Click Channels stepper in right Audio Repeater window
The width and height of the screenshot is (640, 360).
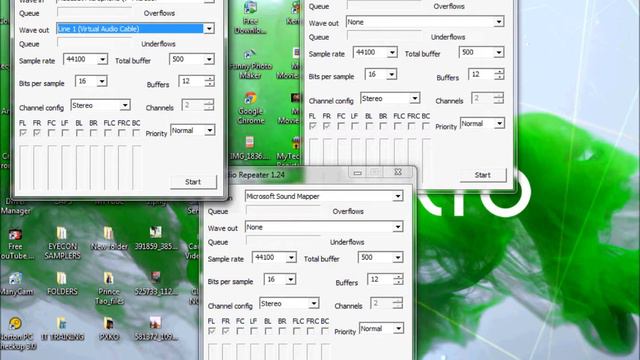[498, 98]
